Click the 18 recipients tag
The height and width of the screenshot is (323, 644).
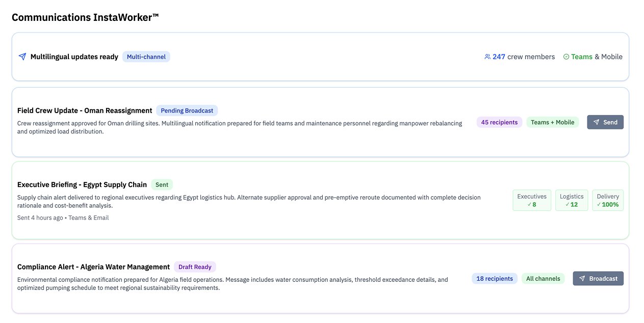494,279
